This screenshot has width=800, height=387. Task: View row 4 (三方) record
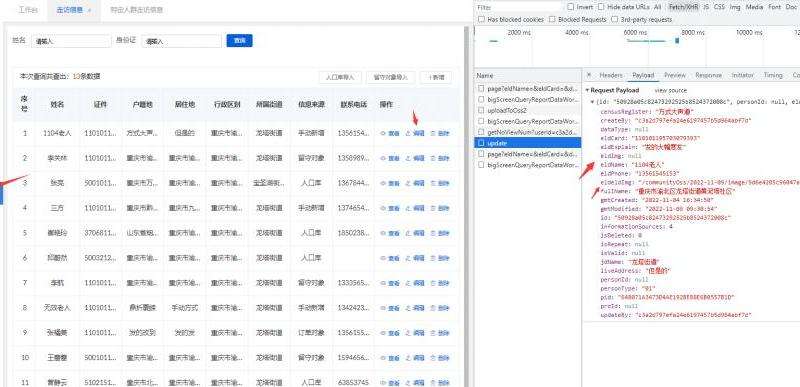(390, 208)
